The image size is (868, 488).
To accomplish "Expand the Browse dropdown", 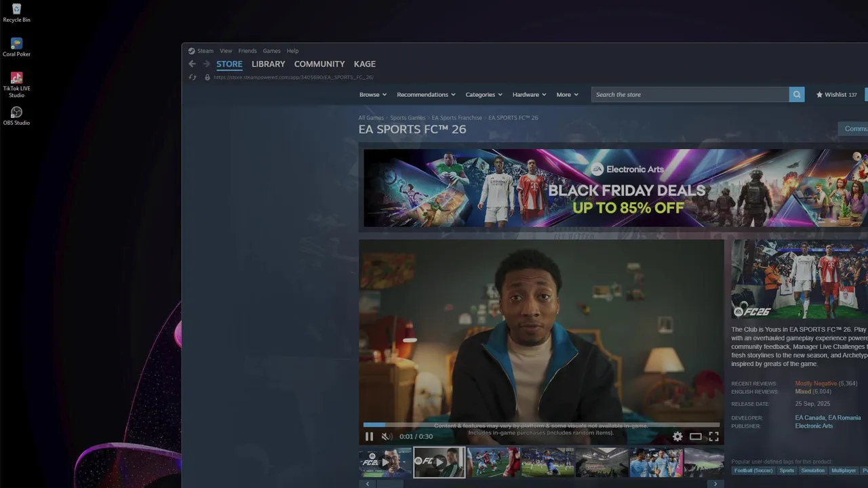I will pyautogui.click(x=373, y=95).
